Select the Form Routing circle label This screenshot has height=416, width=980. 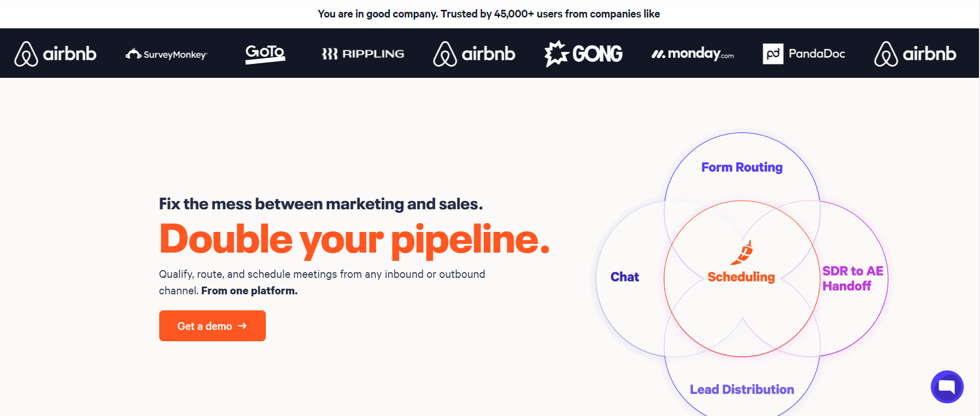(741, 168)
